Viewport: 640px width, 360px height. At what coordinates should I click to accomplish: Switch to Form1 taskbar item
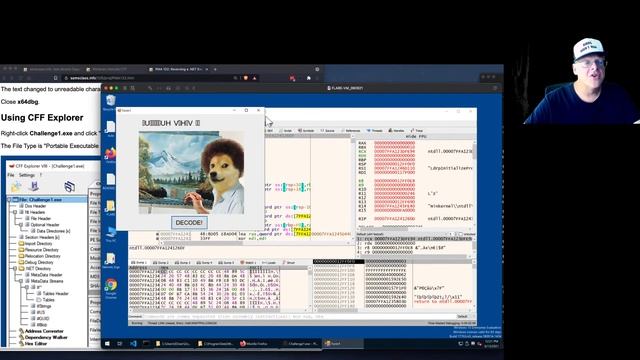[343, 344]
